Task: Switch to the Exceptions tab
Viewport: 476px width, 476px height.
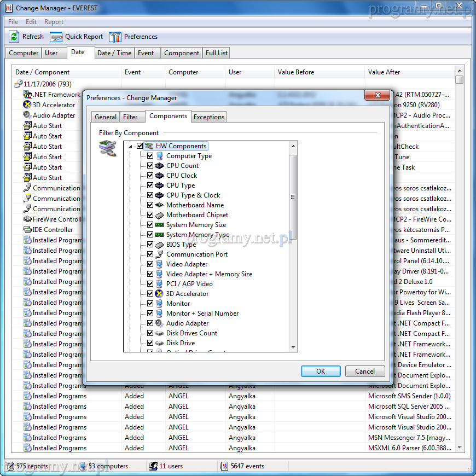Action: (x=208, y=117)
